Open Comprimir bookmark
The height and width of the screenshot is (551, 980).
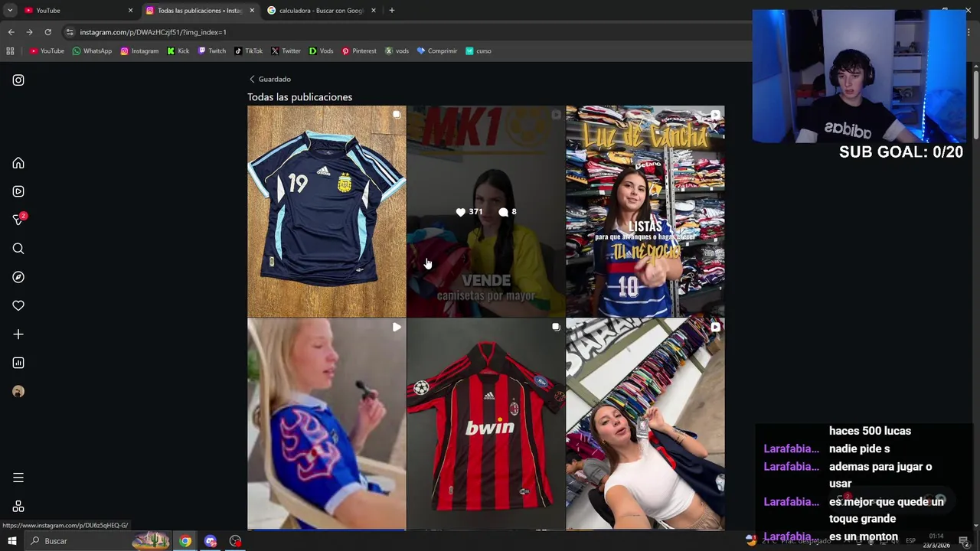(x=437, y=51)
